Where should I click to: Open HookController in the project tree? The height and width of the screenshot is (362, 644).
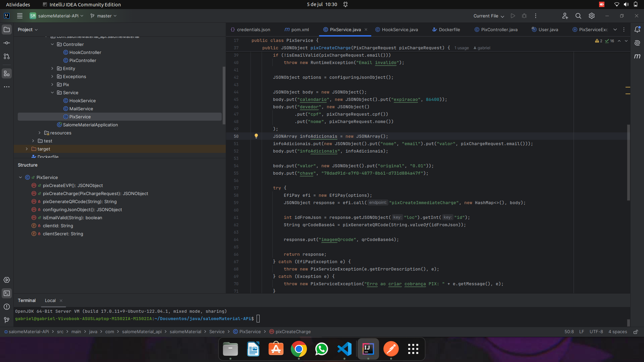click(x=85, y=52)
